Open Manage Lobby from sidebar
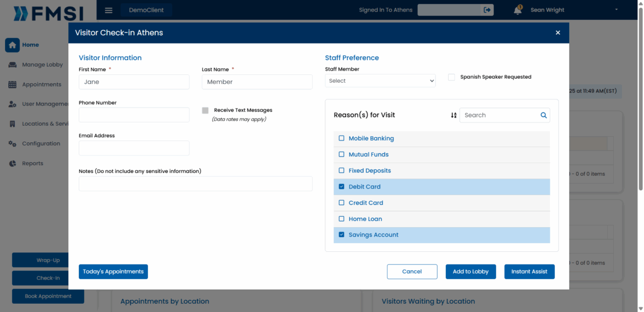 (42, 65)
